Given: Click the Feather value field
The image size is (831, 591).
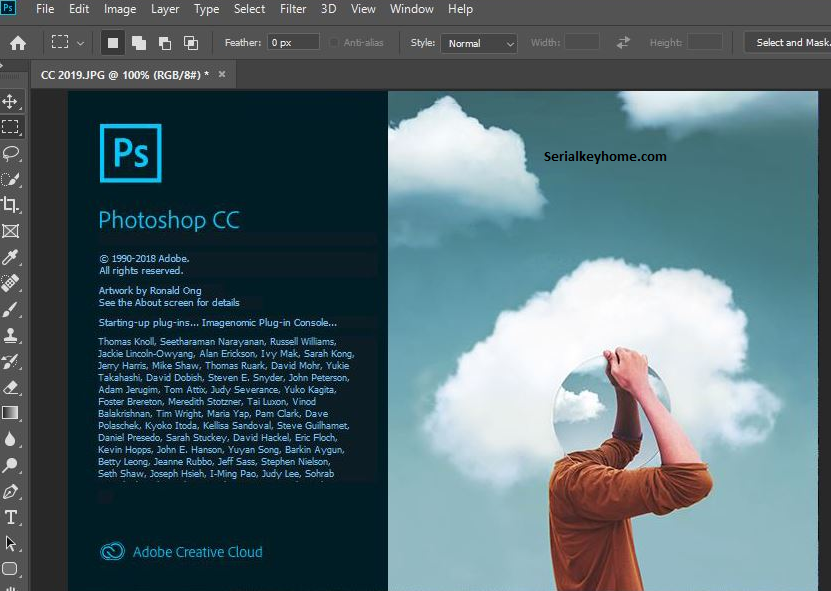Looking at the screenshot, I should (293, 42).
